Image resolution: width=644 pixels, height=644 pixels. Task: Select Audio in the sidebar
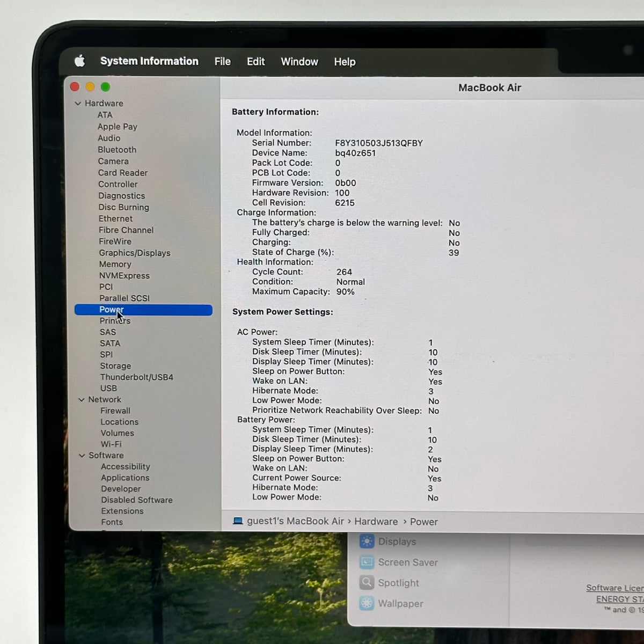[109, 138]
